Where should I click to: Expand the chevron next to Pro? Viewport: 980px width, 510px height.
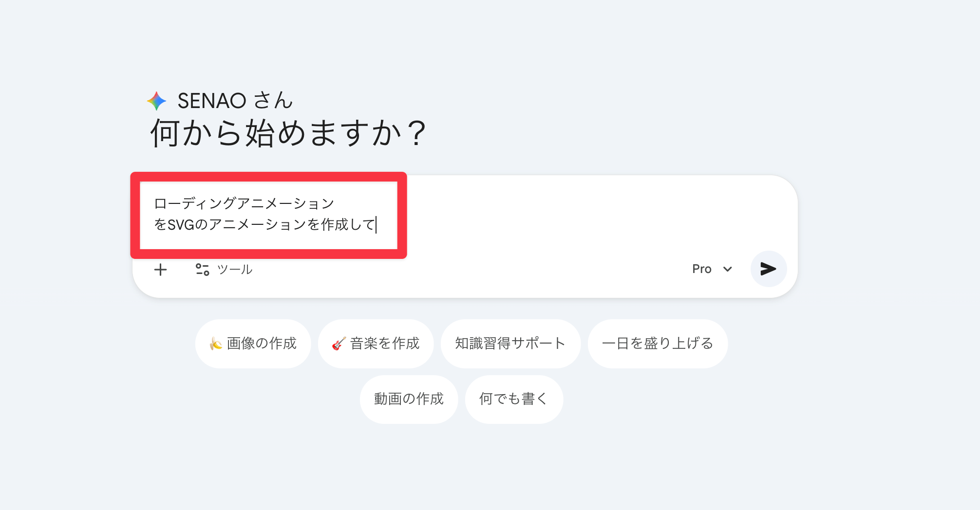(x=728, y=269)
